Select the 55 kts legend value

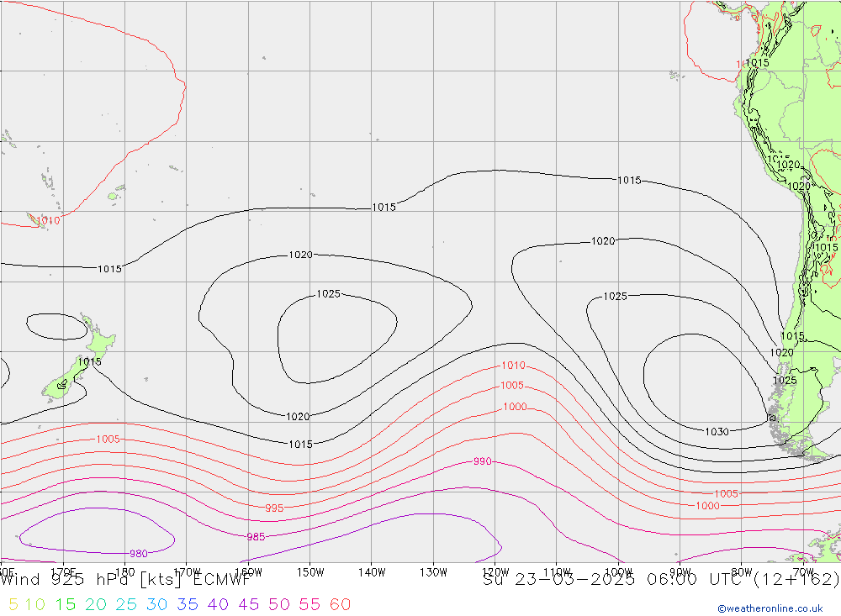click(x=310, y=605)
